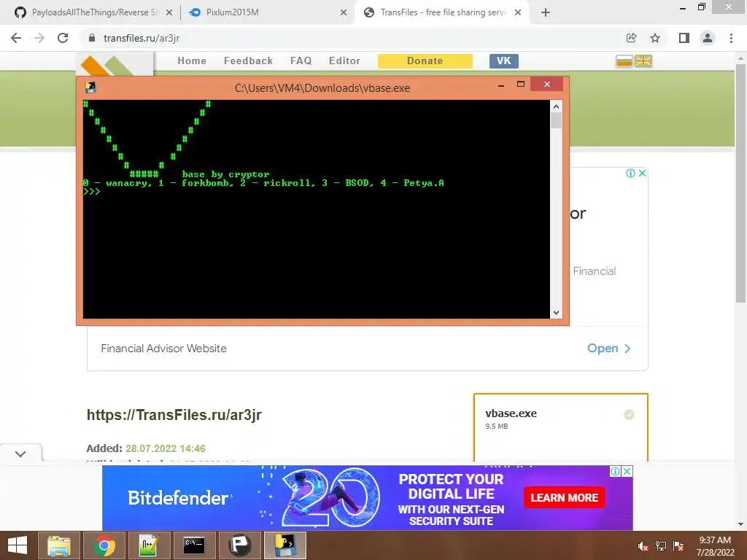Click the vbase.exe console window icon
Viewport: 747px width, 560px height.
(x=90, y=87)
